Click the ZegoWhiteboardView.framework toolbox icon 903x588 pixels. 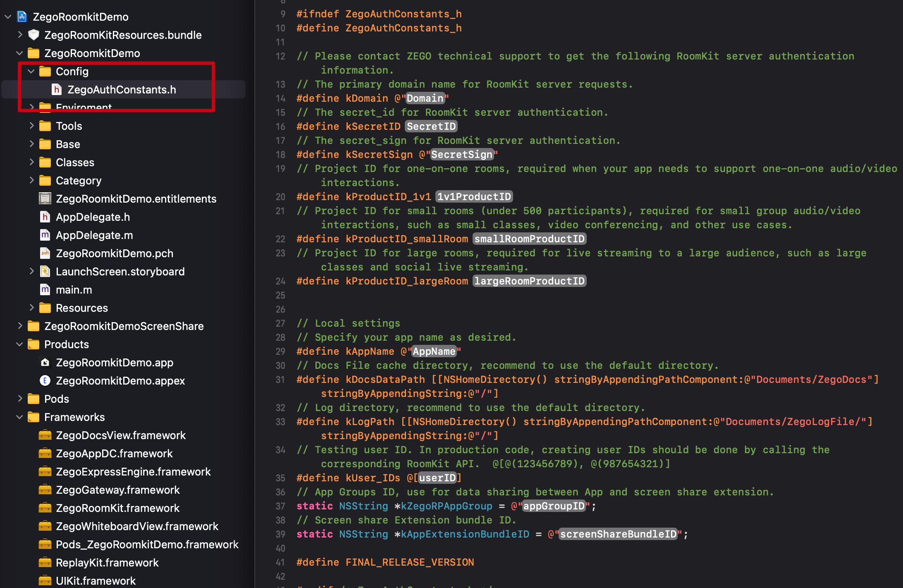[45, 526]
